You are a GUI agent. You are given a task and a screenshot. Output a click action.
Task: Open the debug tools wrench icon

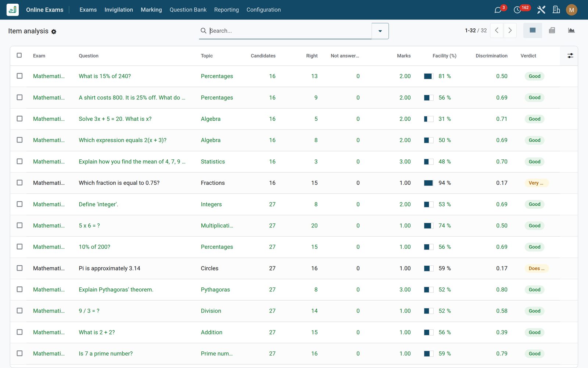pos(541,10)
